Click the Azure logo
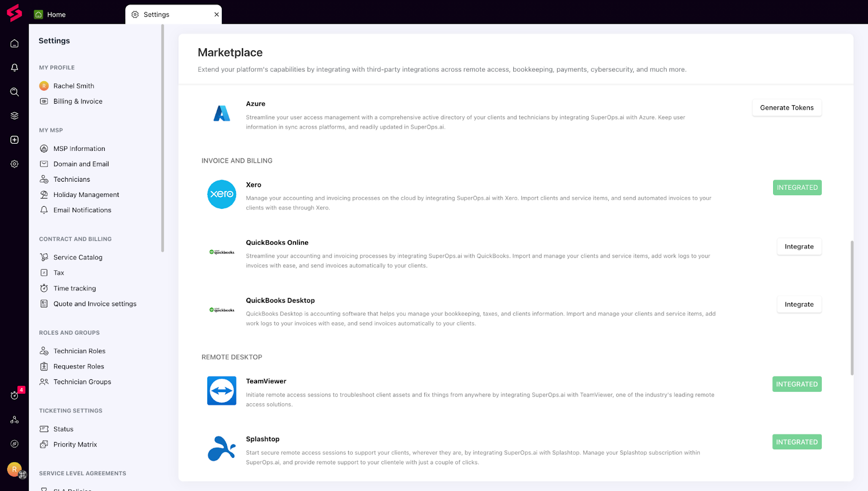Image resolution: width=868 pixels, height=491 pixels. (x=222, y=113)
